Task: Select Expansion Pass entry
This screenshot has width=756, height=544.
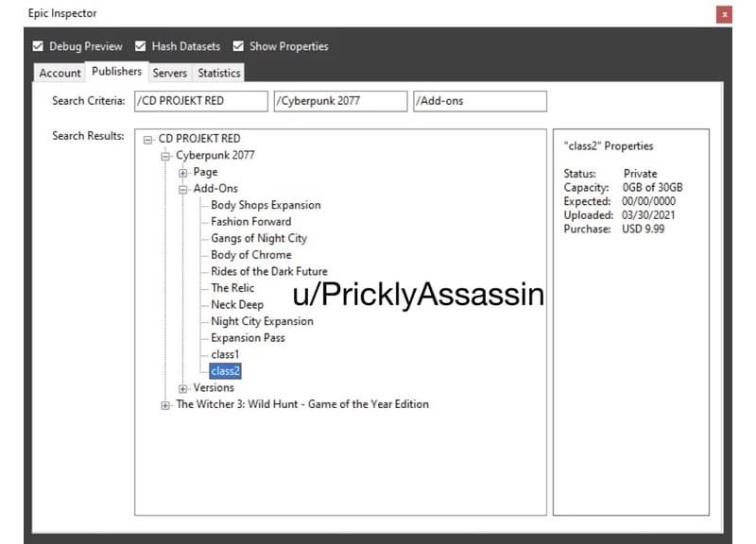Action: pos(248,338)
